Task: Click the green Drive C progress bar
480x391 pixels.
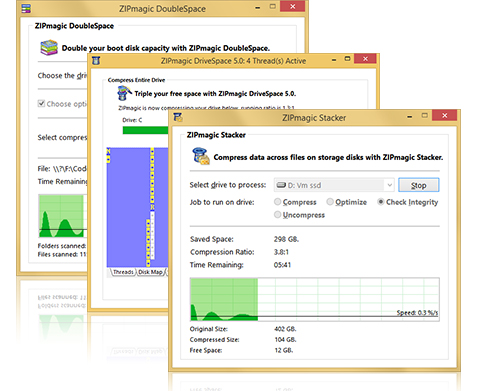Action: 145,130
